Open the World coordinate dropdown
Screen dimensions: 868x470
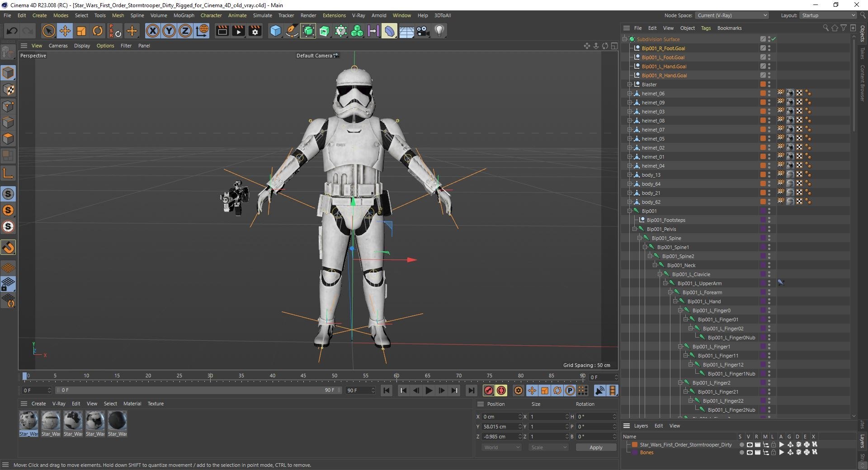[501, 447]
